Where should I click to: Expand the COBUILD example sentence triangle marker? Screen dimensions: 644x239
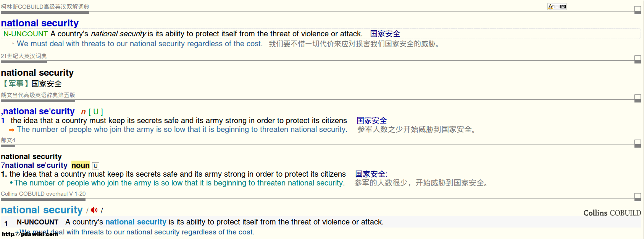click(x=13, y=44)
